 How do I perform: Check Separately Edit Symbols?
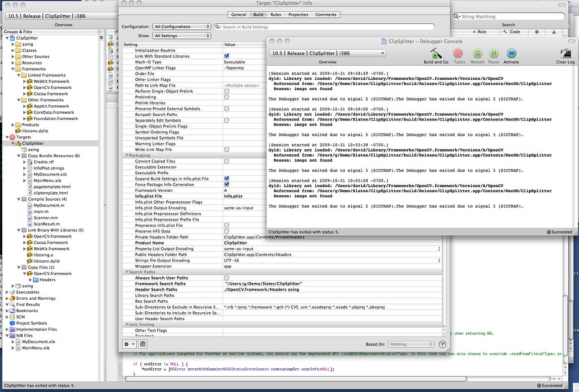pos(227,120)
